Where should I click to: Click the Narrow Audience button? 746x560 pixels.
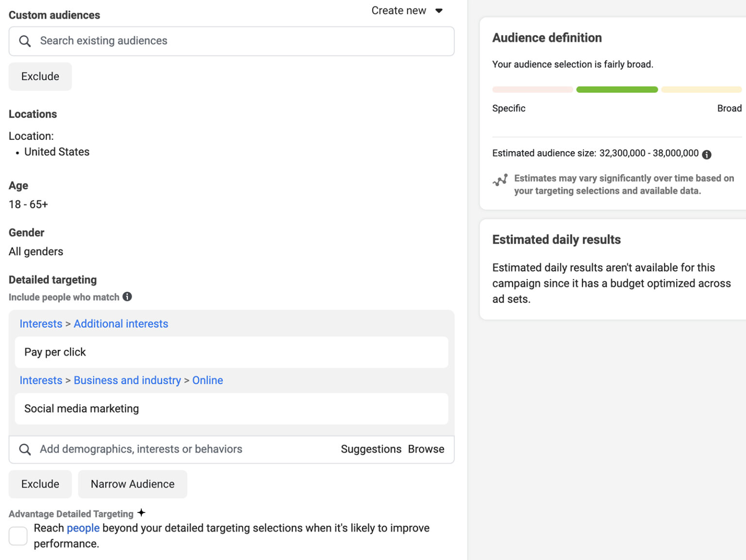[133, 484]
